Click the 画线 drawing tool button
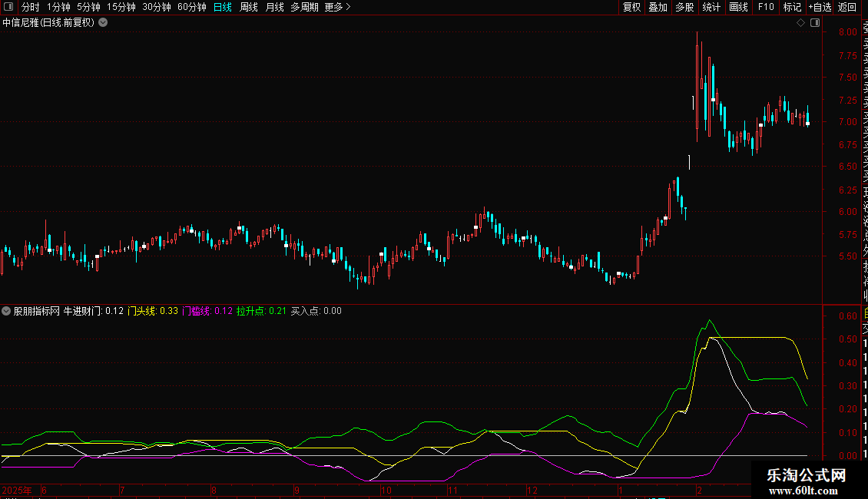Image resolution: width=868 pixels, height=499 pixels. [x=738, y=8]
